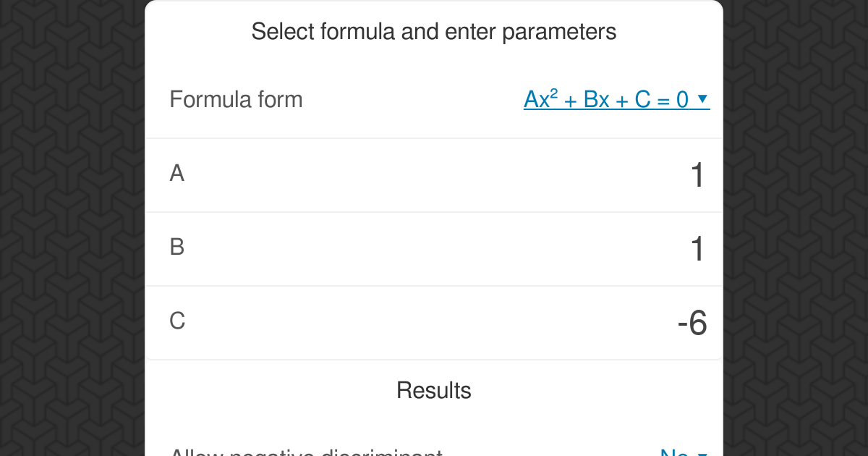Image resolution: width=868 pixels, height=456 pixels.
Task: Click the B coefficient value field
Action: coord(696,250)
